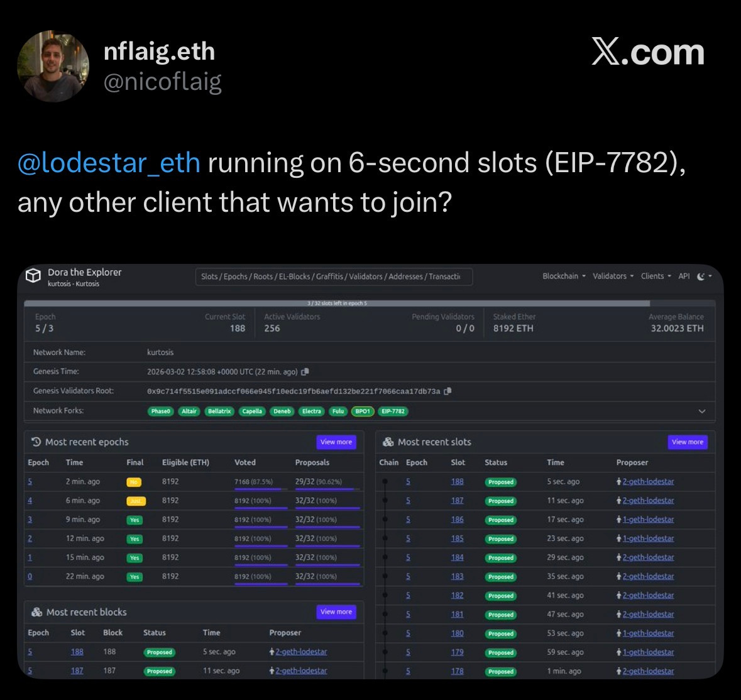Open epoch 5 link in epochs table
The height and width of the screenshot is (700, 741).
pyautogui.click(x=30, y=482)
